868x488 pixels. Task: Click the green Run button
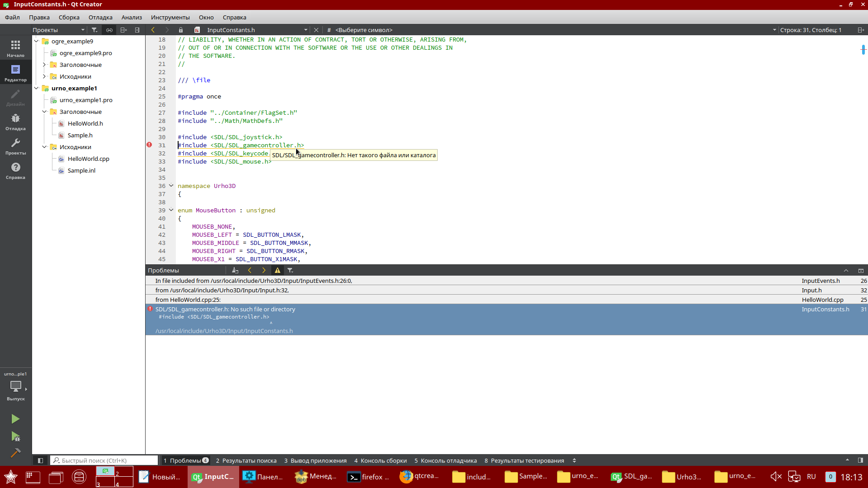[15, 419]
